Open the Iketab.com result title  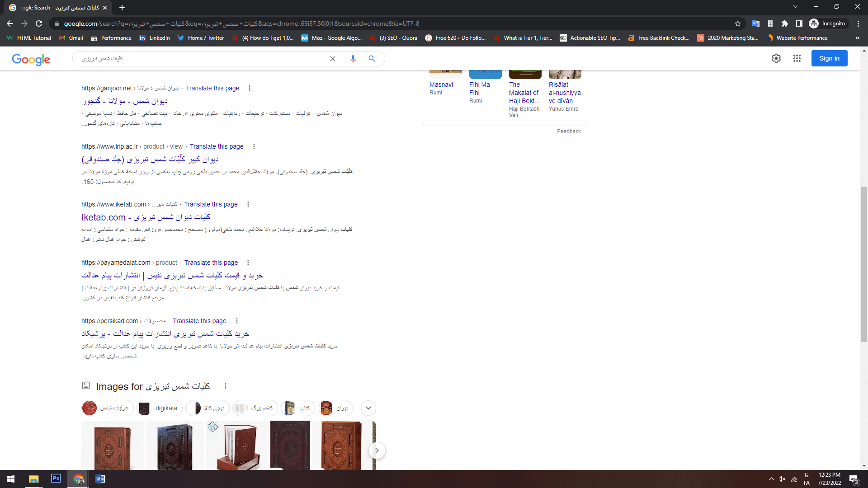(x=146, y=217)
